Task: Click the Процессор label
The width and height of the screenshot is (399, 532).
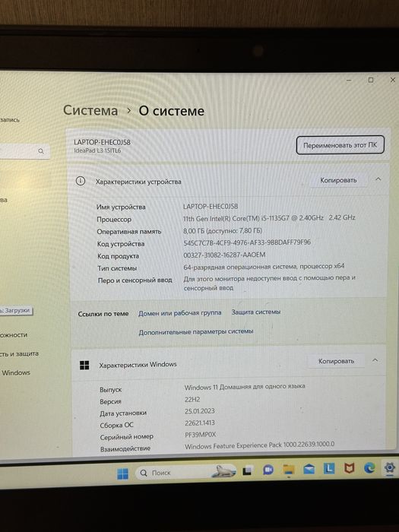Action: click(x=114, y=220)
